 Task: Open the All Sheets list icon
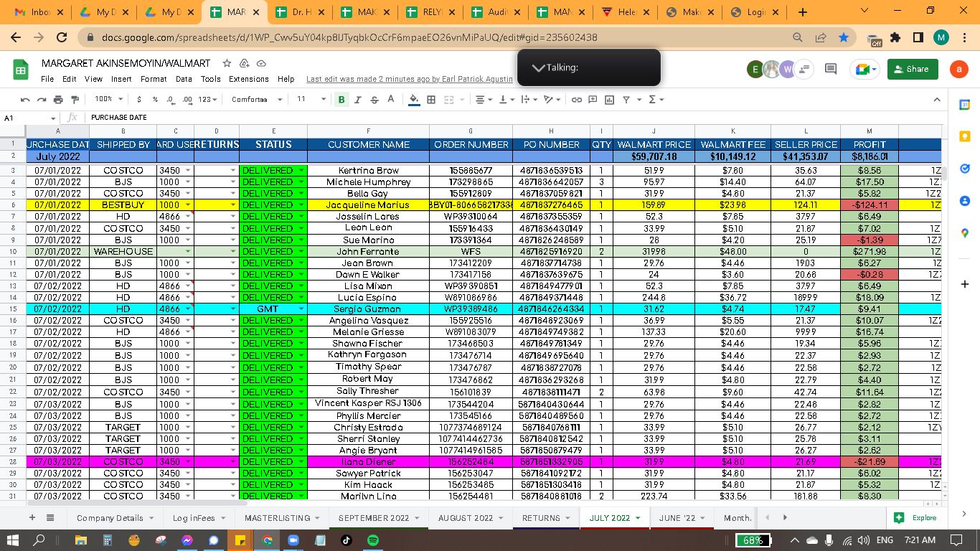pyautogui.click(x=50, y=517)
